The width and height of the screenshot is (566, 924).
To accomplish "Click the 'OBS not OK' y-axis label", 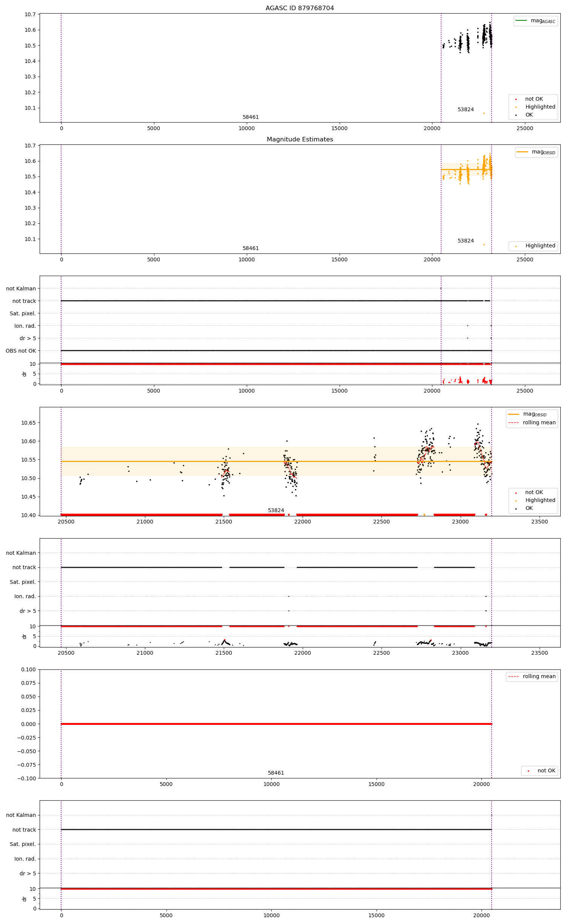I will tap(21, 351).
